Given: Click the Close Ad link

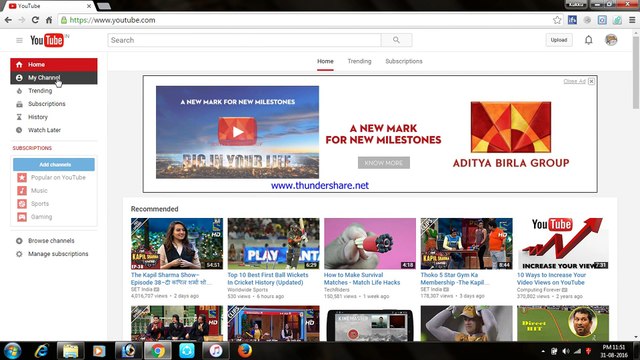Looking at the screenshot, I should [x=574, y=81].
